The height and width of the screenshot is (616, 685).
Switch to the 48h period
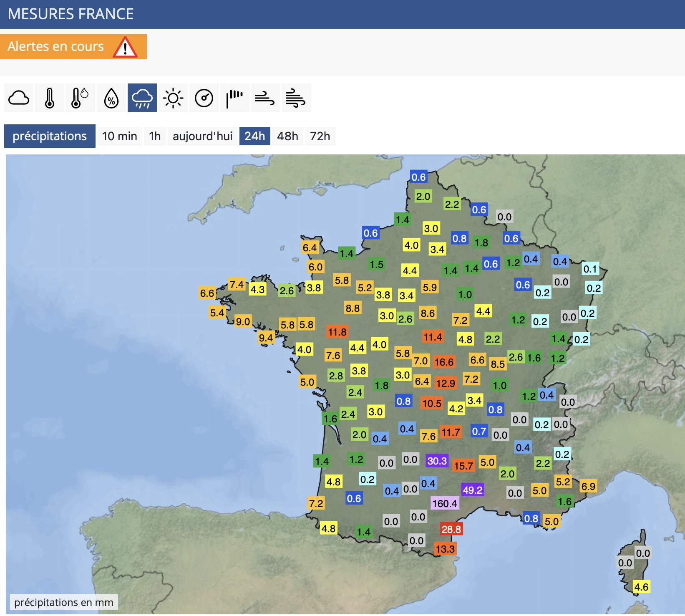click(x=287, y=136)
